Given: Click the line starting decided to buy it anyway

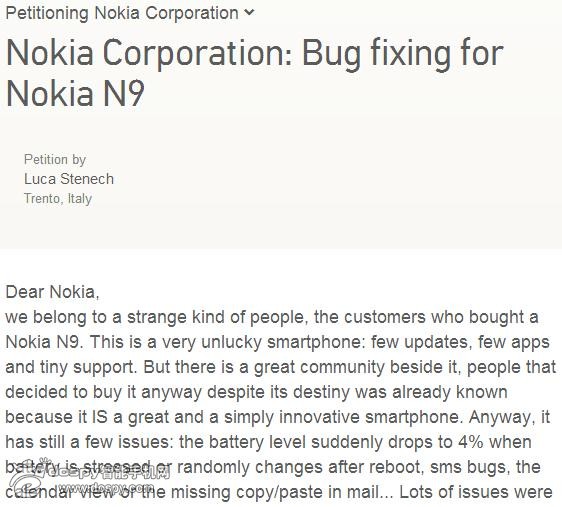Looking at the screenshot, I should click(x=256, y=392).
